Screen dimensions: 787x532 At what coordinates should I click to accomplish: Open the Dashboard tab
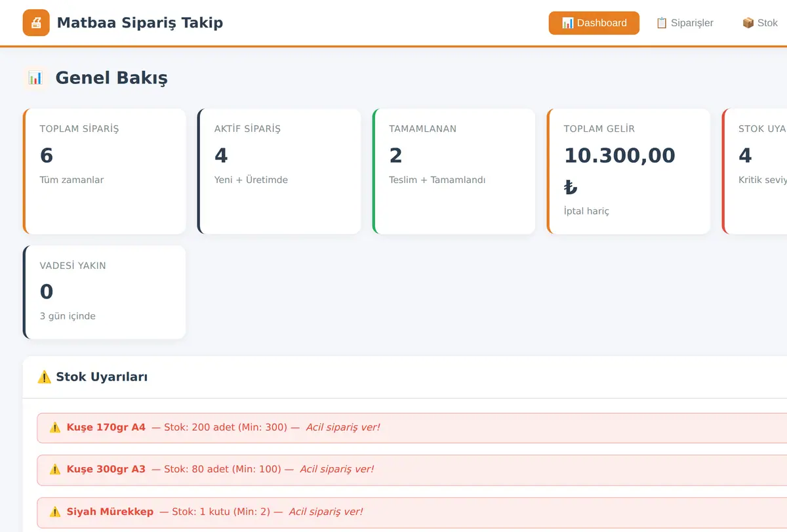(x=594, y=23)
